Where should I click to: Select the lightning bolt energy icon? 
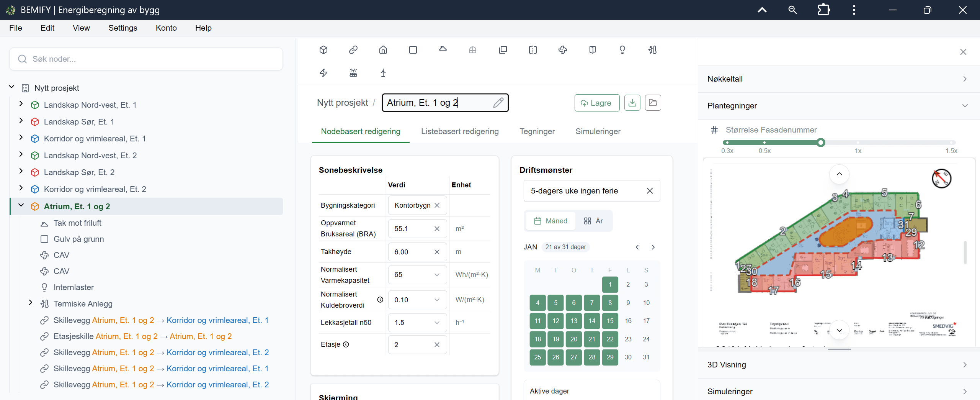click(323, 73)
